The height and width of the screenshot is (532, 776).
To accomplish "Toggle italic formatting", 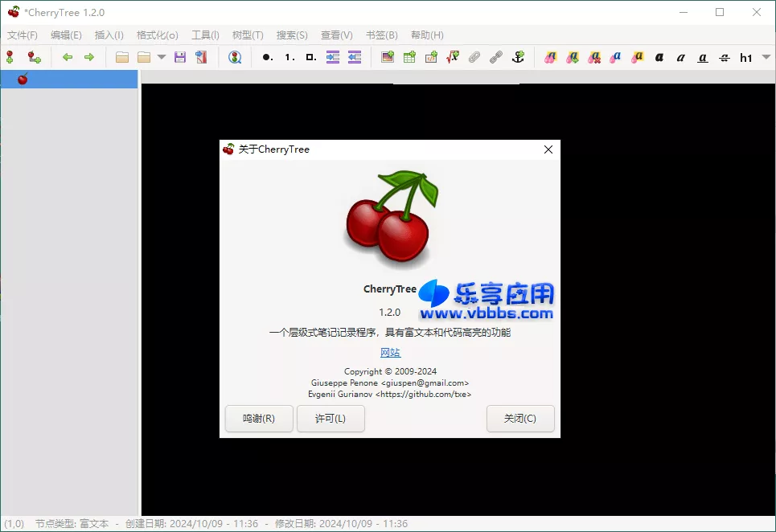I will [681, 57].
